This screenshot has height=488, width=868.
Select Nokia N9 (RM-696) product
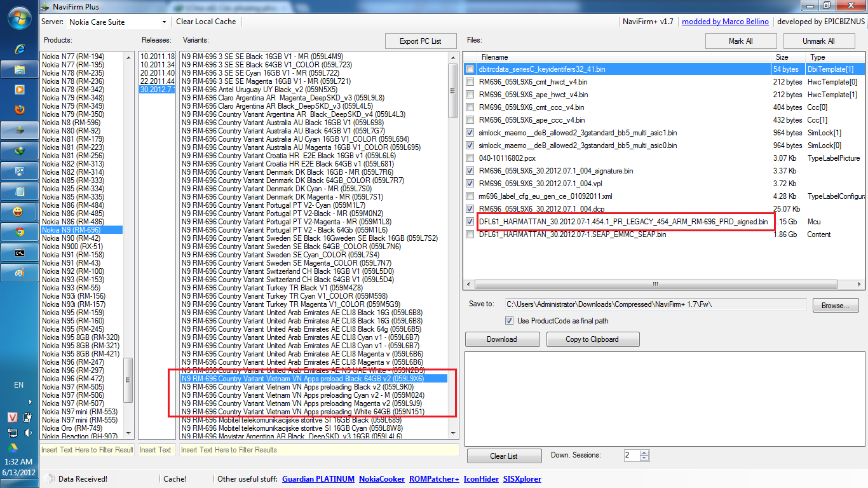pyautogui.click(x=81, y=230)
